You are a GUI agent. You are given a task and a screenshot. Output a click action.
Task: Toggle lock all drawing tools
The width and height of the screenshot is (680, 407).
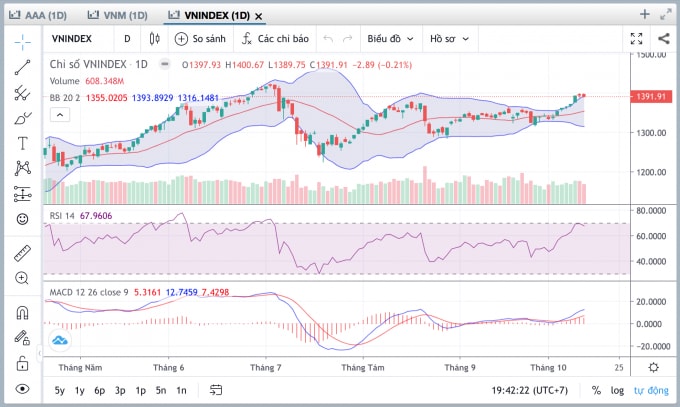tap(23, 363)
